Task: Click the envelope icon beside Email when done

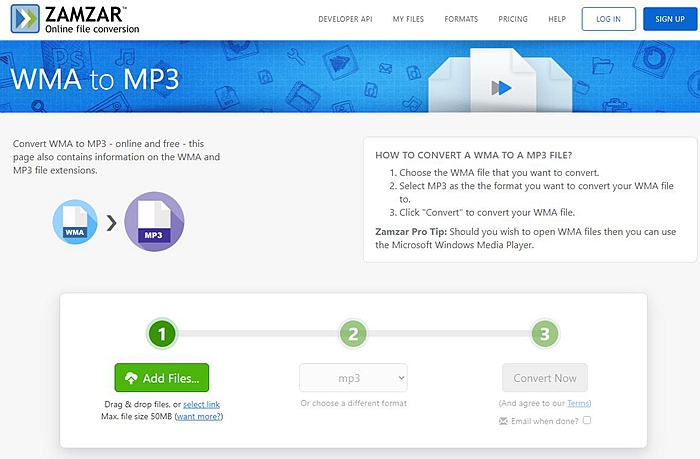Action: (x=503, y=421)
